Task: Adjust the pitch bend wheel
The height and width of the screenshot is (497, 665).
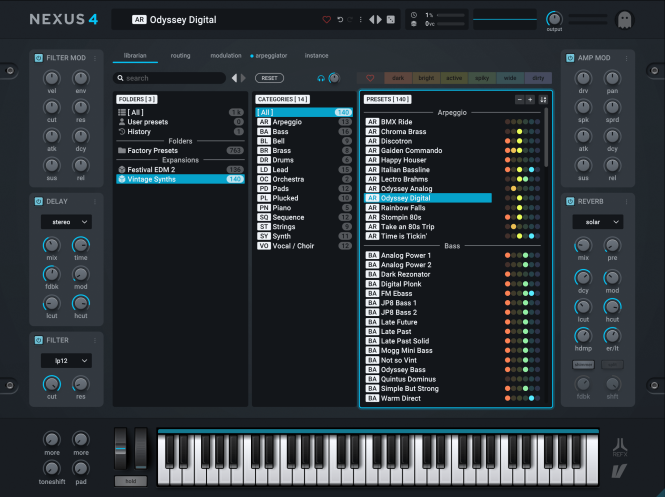Action: pyautogui.click(x=120, y=449)
